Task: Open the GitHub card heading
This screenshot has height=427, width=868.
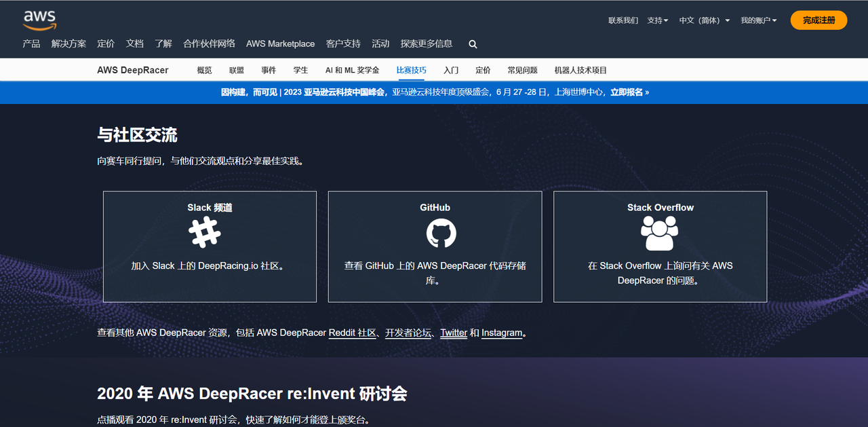Action: point(435,208)
